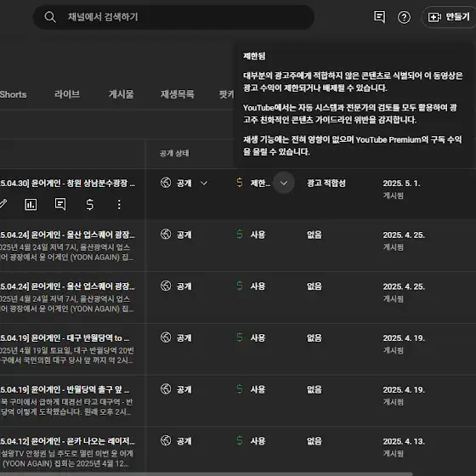The width and height of the screenshot is (476, 476).
Task: Open the 대구 반월당역 to video title
Action: (65, 338)
